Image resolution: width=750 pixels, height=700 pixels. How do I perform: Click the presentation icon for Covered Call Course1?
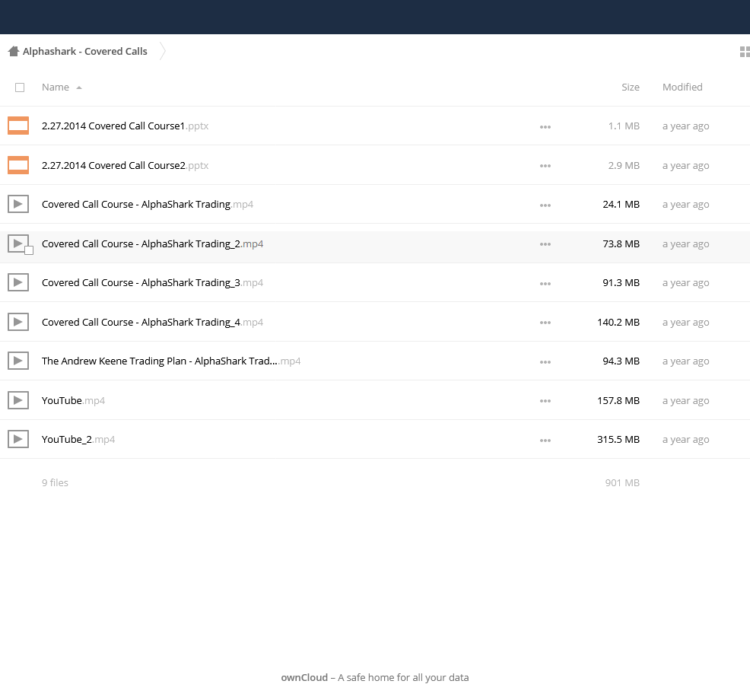point(18,126)
